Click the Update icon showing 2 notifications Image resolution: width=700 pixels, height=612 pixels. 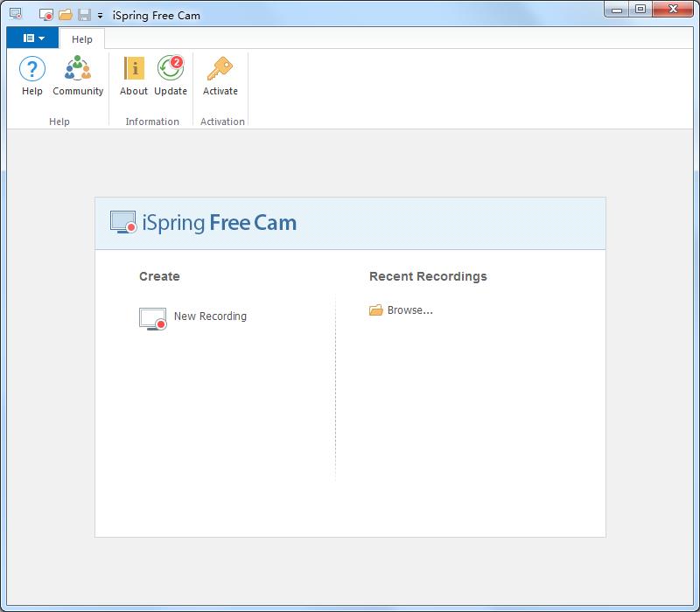[170, 77]
